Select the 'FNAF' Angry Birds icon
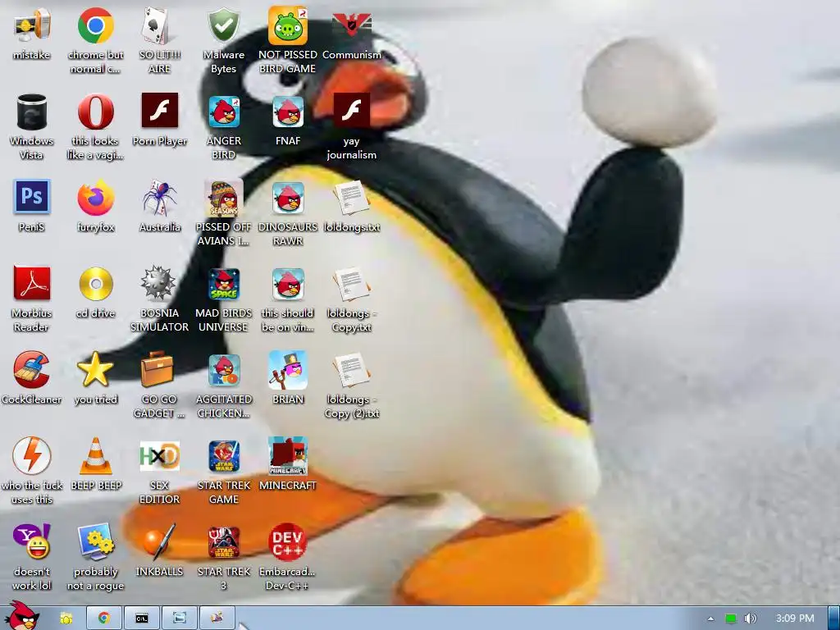The width and height of the screenshot is (840, 630). tap(288, 112)
